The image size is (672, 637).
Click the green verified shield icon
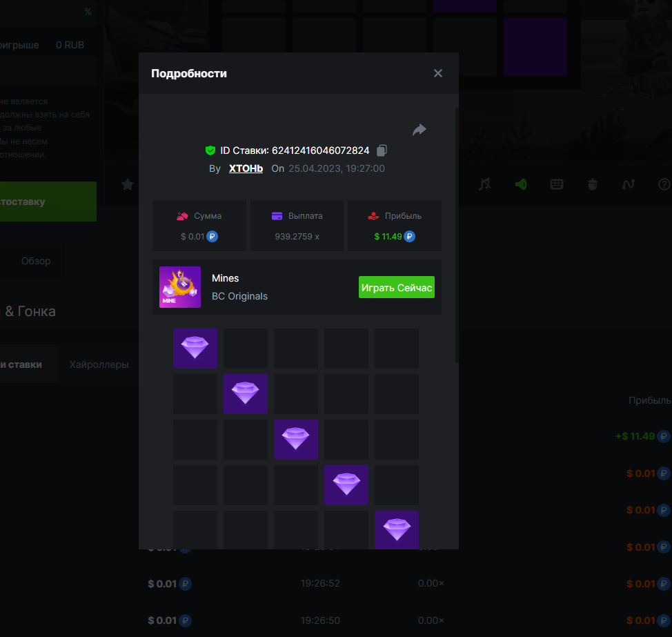[x=210, y=150]
